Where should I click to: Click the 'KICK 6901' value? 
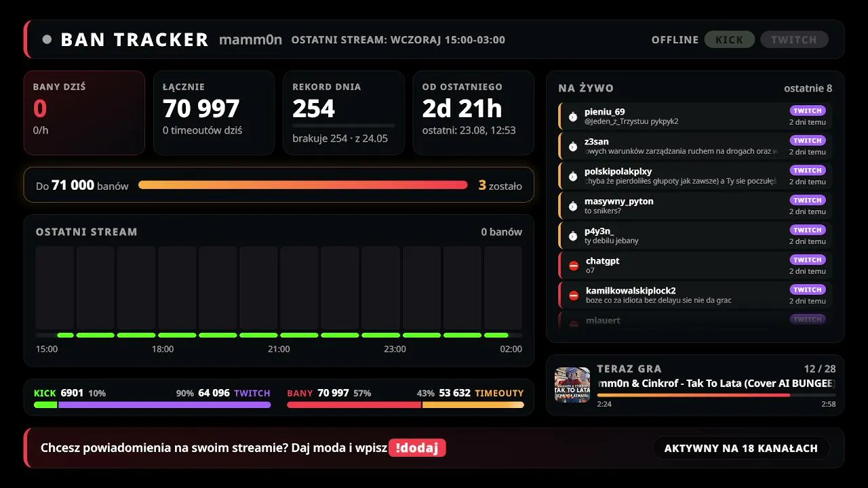click(x=58, y=393)
